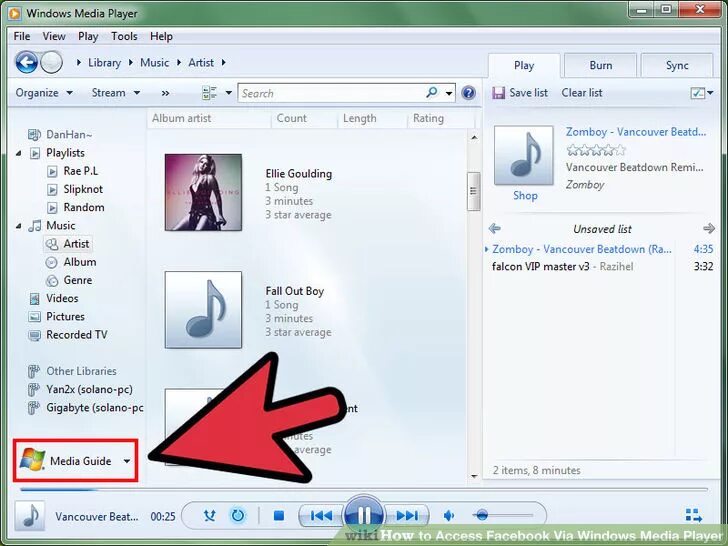This screenshot has height=546, width=728.
Task: Click Library in the breadcrumb
Action: 104,63
